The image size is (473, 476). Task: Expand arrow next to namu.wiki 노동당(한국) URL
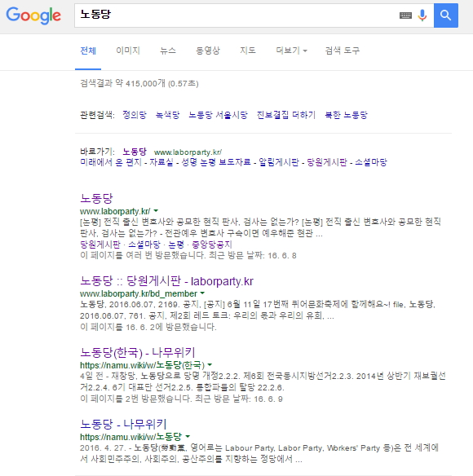210,364
